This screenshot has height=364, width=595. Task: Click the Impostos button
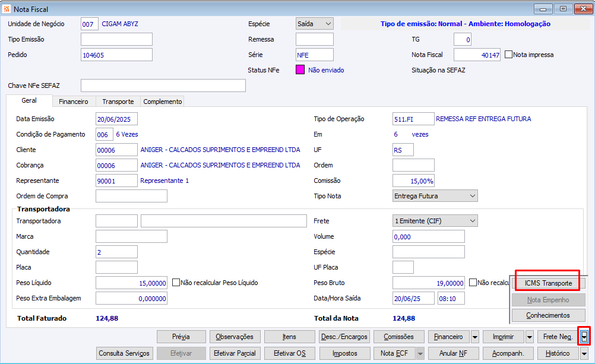coord(344,353)
